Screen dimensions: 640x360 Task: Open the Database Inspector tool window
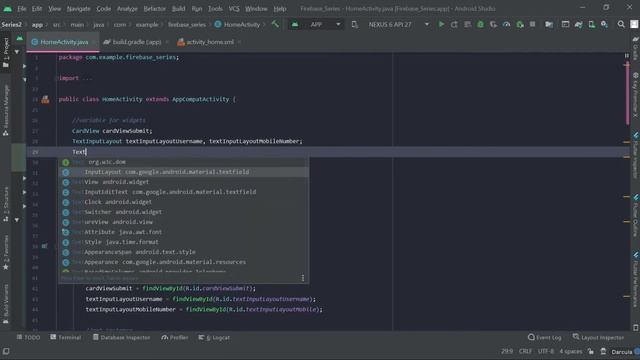pyautogui.click(x=121, y=337)
